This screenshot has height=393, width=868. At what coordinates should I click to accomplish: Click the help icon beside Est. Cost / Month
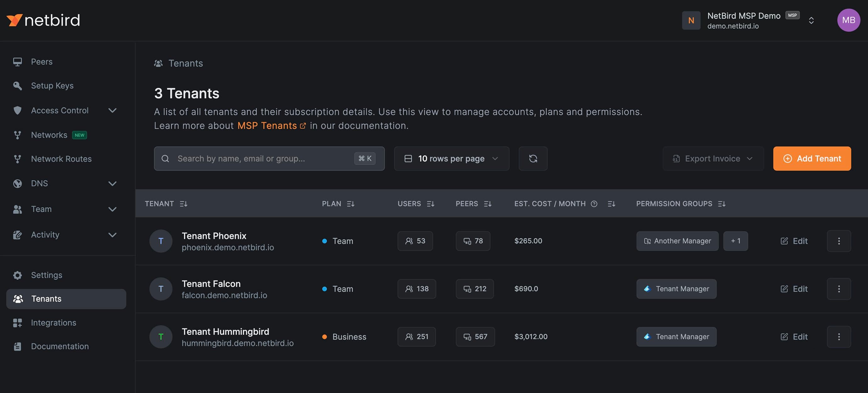coord(594,204)
